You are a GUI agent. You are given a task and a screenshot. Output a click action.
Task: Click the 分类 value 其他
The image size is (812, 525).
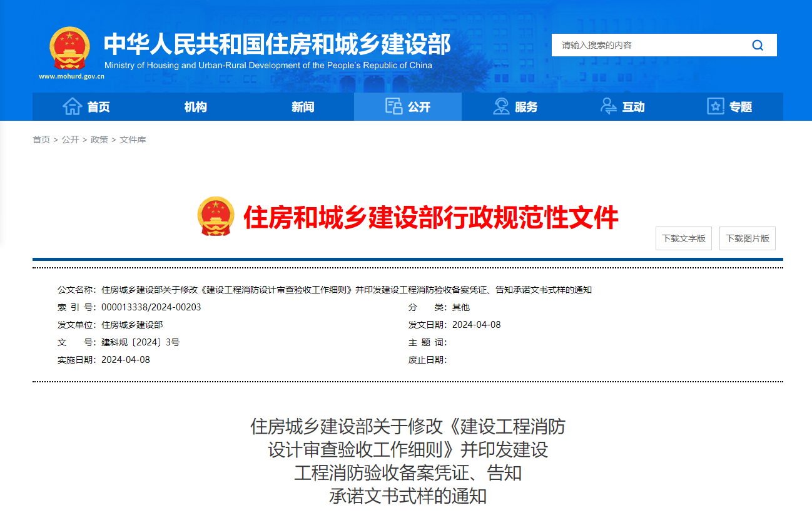(x=461, y=307)
